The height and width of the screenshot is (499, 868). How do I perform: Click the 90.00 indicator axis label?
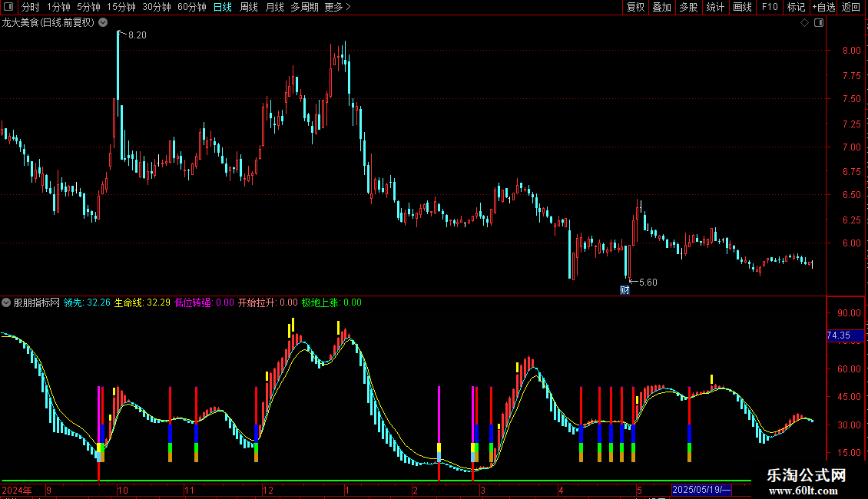849,313
